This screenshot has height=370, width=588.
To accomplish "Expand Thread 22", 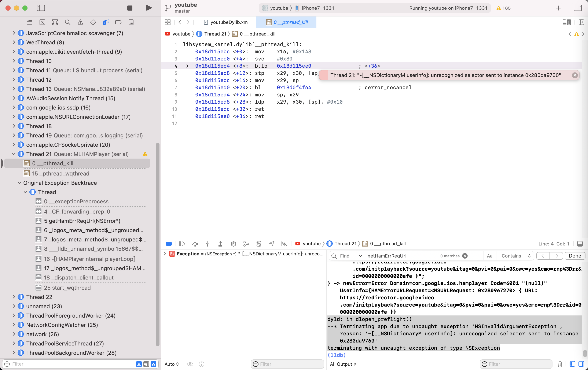I will click(x=14, y=297).
